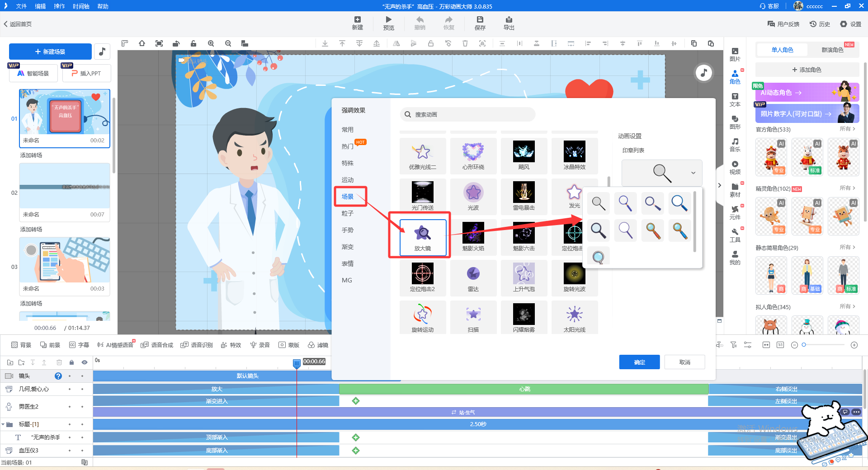Open the 音乐 music sidebar panel
This screenshot has height=470, width=868.
coord(735,145)
